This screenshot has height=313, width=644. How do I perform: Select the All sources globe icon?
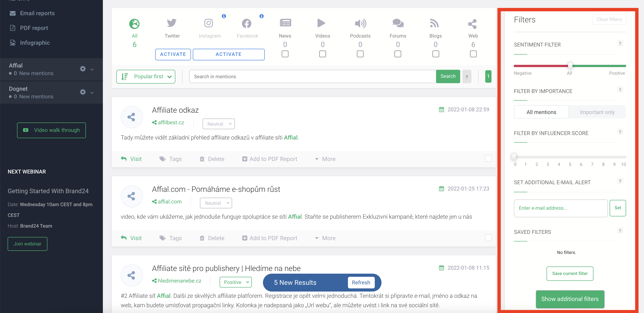point(134,24)
